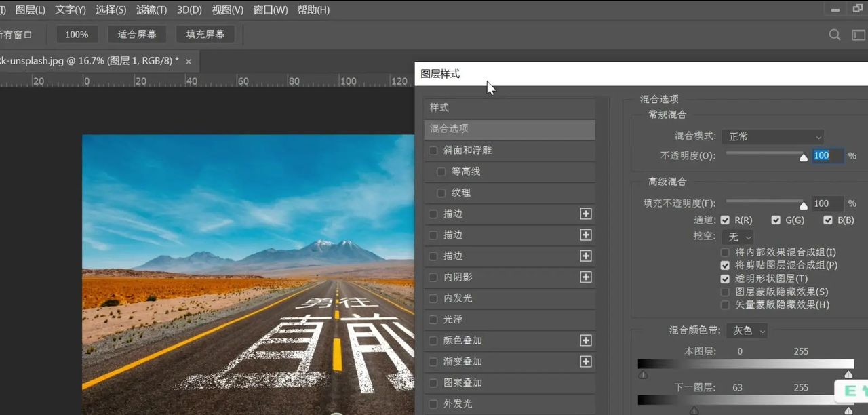Open the 窗口(W) menu
Viewport: 868px width, 415px height.
click(270, 10)
